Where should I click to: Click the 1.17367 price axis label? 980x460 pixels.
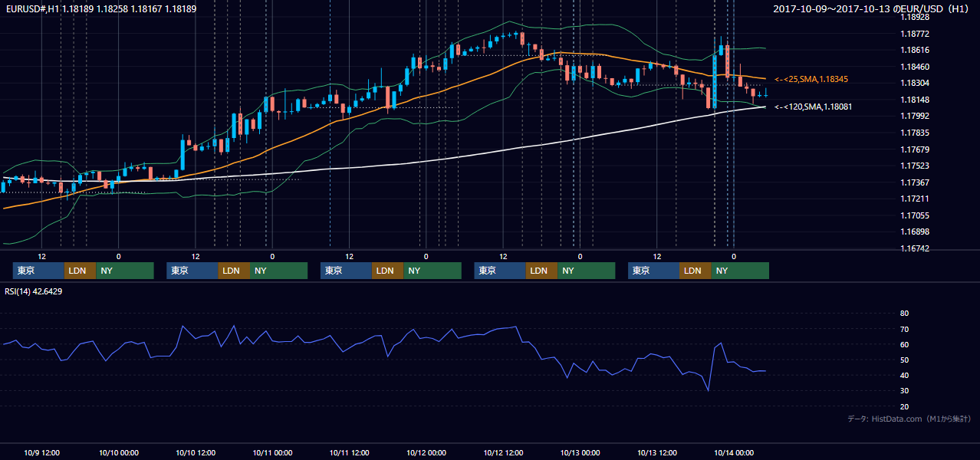915,182
